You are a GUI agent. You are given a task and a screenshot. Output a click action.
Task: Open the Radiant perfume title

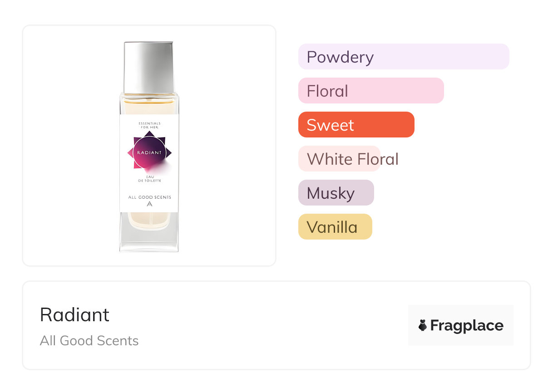point(75,315)
